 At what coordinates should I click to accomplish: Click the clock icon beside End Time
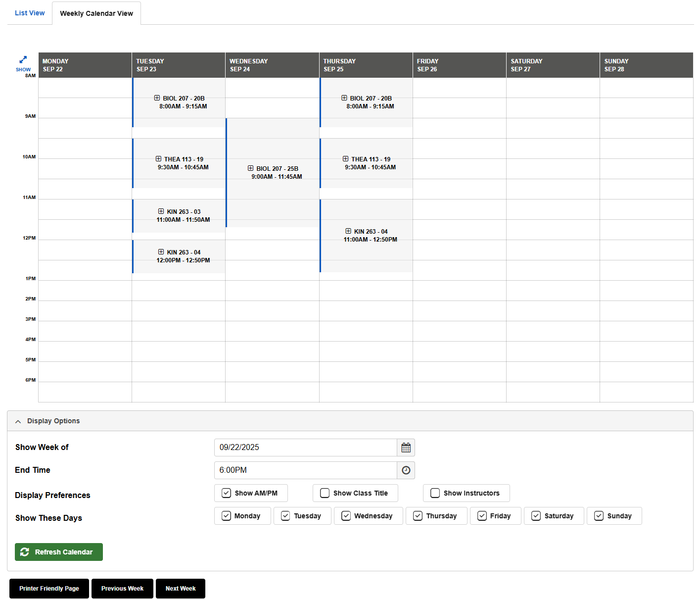[406, 470]
